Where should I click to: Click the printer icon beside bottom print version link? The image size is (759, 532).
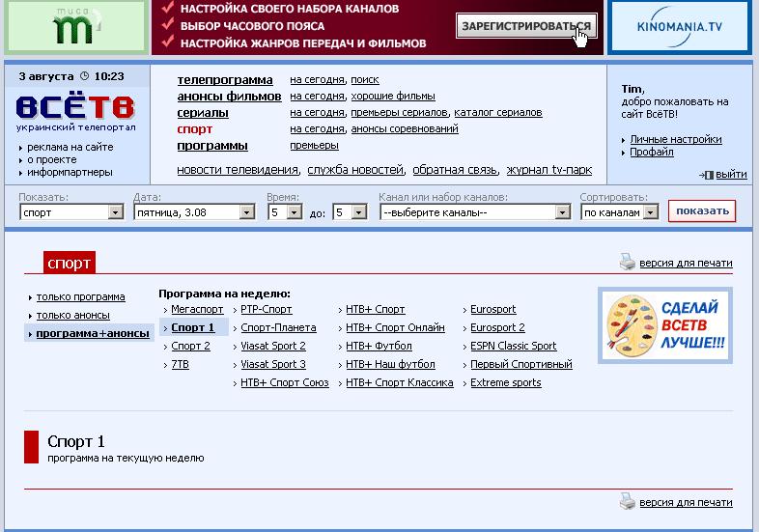click(x=628, y=501)
